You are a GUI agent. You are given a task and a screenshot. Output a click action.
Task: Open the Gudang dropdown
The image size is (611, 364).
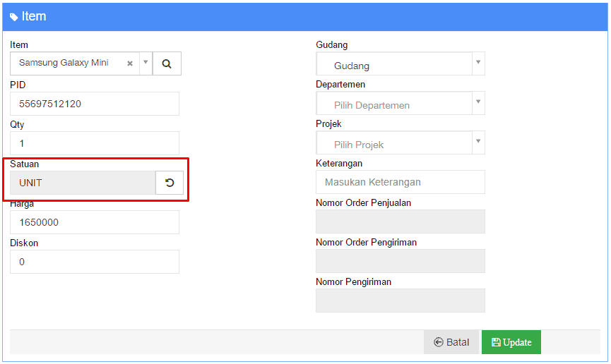(401, 63)
